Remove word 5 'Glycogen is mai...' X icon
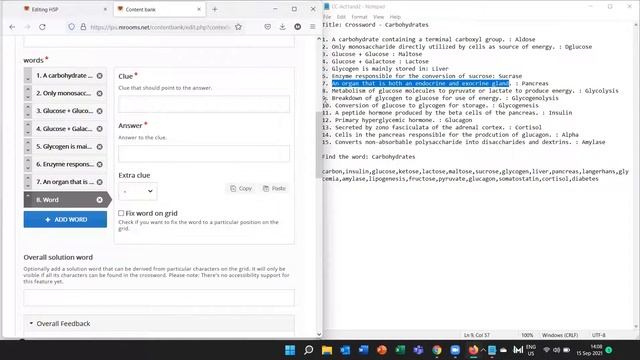The height and width of the screenshot is (360, 640). pos(100,147)
